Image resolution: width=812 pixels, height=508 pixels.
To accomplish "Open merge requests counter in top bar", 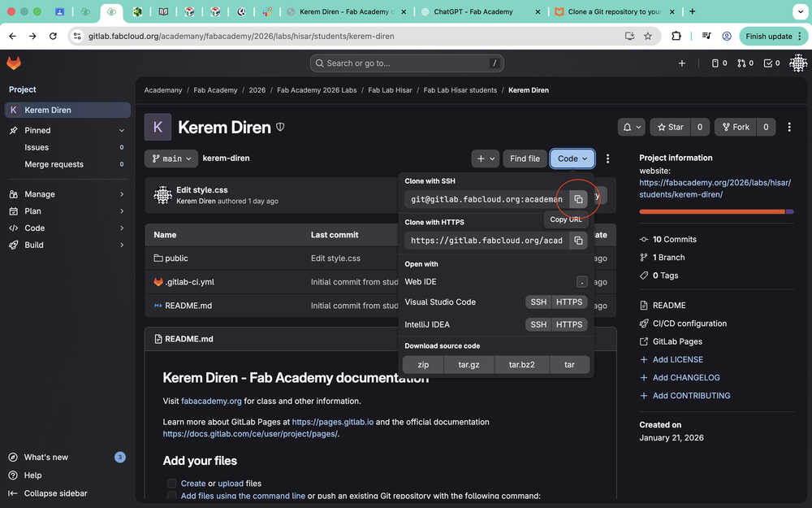I will pyautogui.click(x=745, y=63).
